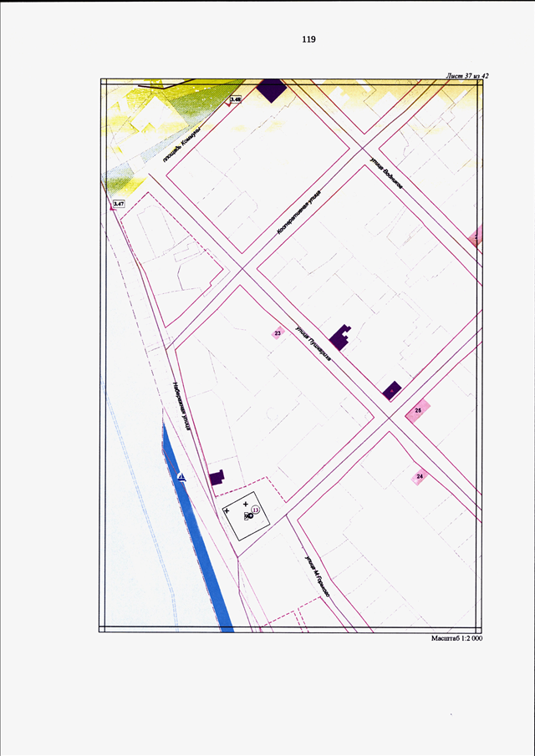Select the pink square numbered 25
Screen dimensions: 535x756
pyautogui.click(x=418, y=411)
